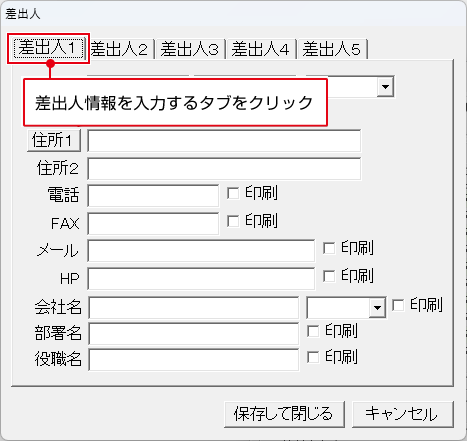Focus the 住所2 input field
Screen dimensions: 467x441
pos(224,169)
